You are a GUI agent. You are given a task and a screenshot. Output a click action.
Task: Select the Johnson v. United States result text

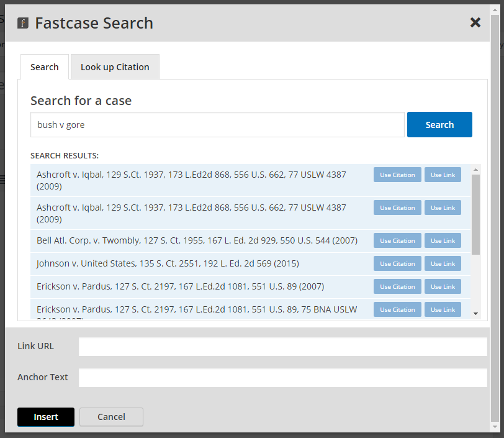[168, 263]
